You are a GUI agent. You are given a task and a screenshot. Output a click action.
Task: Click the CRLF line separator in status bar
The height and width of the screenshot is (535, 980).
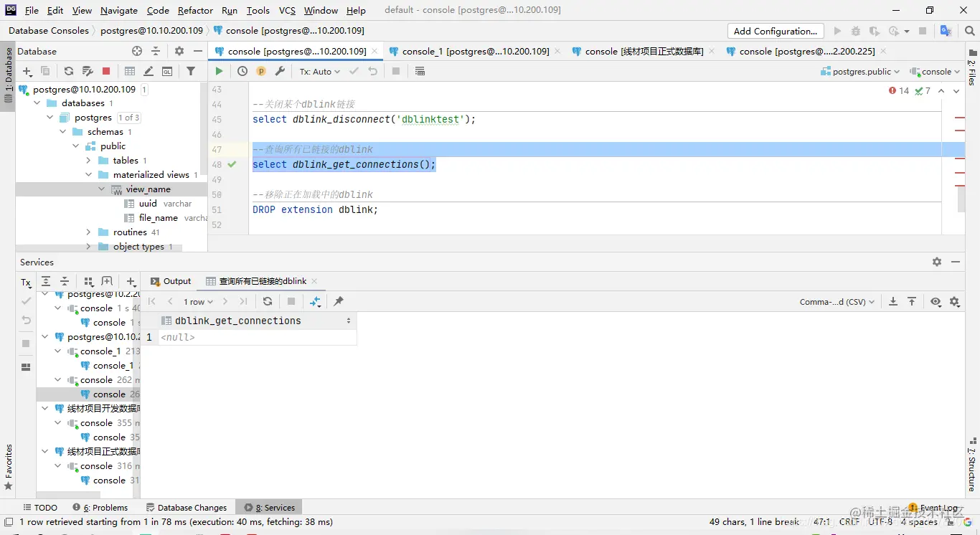[849, 521]
